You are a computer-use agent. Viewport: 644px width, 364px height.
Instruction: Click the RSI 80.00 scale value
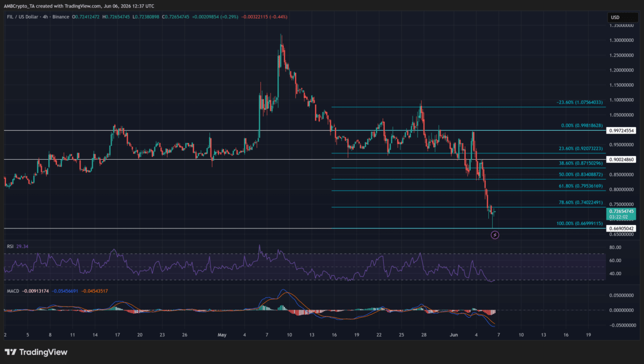click(616, 248)
